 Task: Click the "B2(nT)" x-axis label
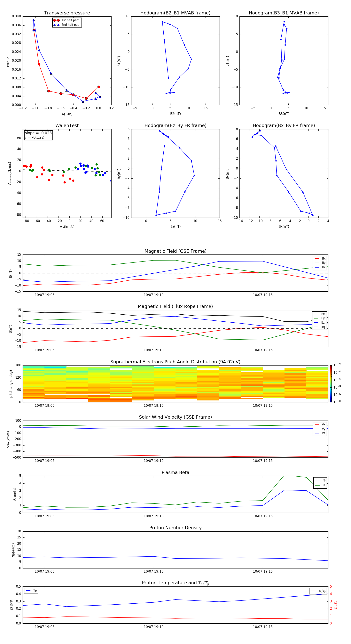click(x=175, y=114)
